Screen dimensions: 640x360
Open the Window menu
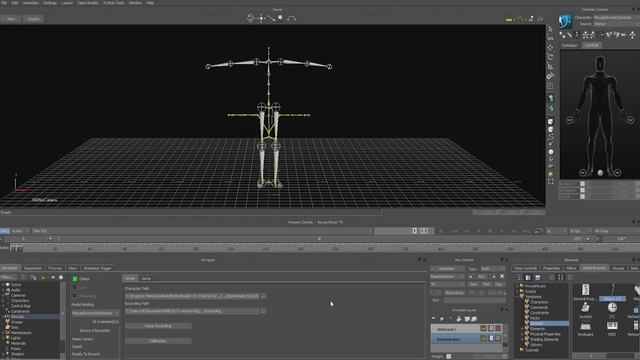point(135,3)
